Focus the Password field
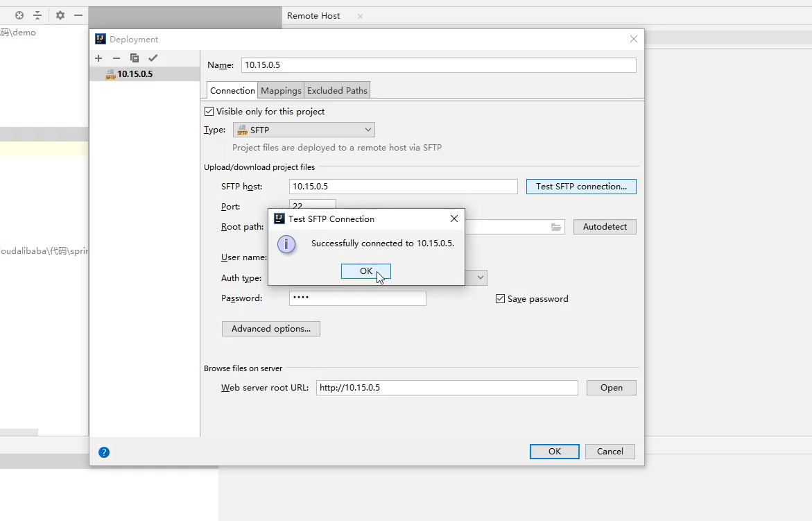The height and width of the screenshot is (521, 812). tap(357, 298)
